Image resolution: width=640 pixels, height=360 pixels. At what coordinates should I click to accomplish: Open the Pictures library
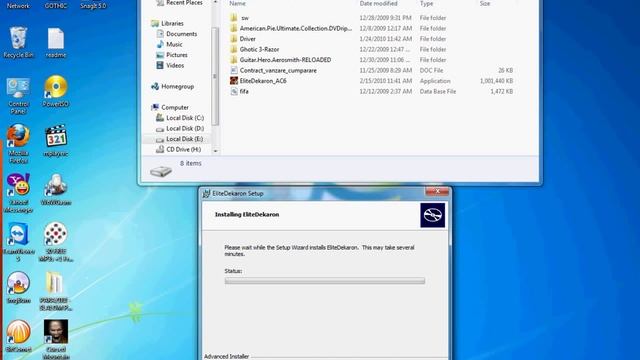(x=177, y=55)
